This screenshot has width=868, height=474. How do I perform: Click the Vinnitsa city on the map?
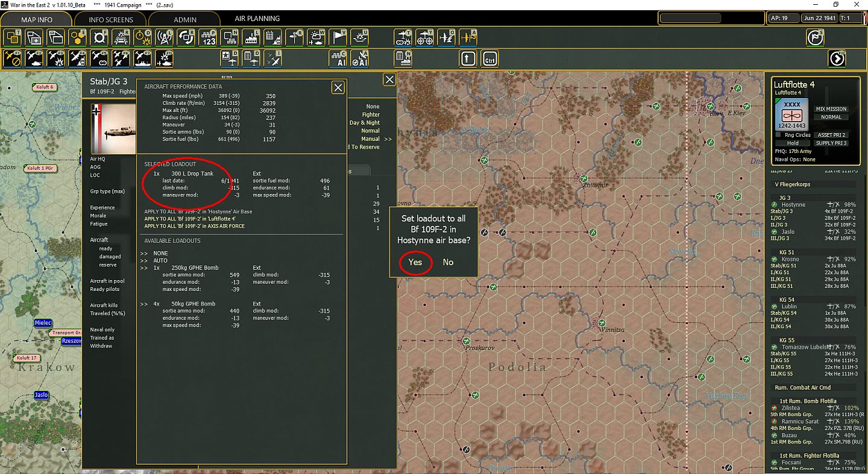[612, 330]
